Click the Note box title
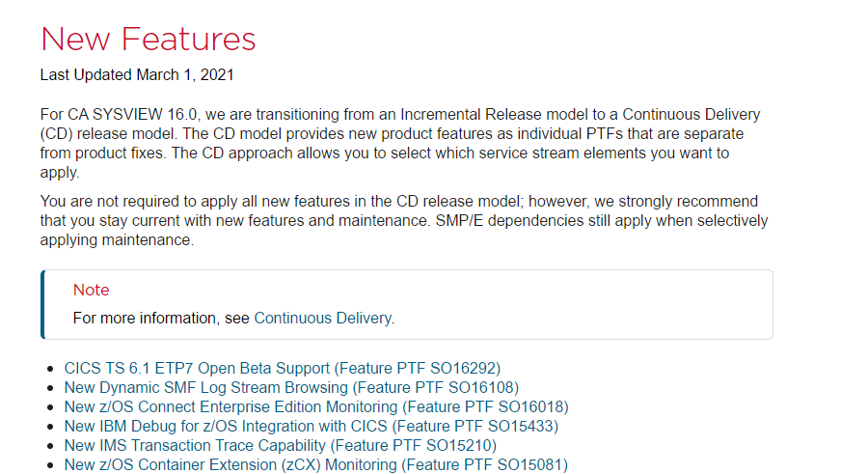The height and width of the screenshot is (474, 868). click(92, 290)
